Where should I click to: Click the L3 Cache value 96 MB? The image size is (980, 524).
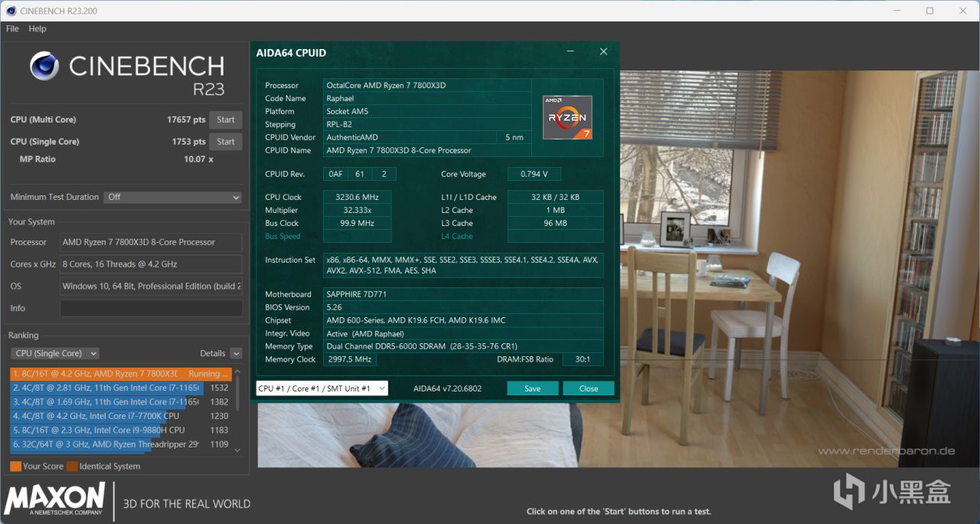(x=555, y=223)
